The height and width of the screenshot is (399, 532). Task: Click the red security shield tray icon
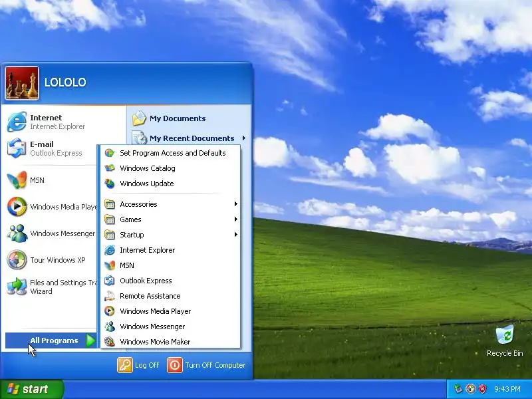[x=483, y=389]
